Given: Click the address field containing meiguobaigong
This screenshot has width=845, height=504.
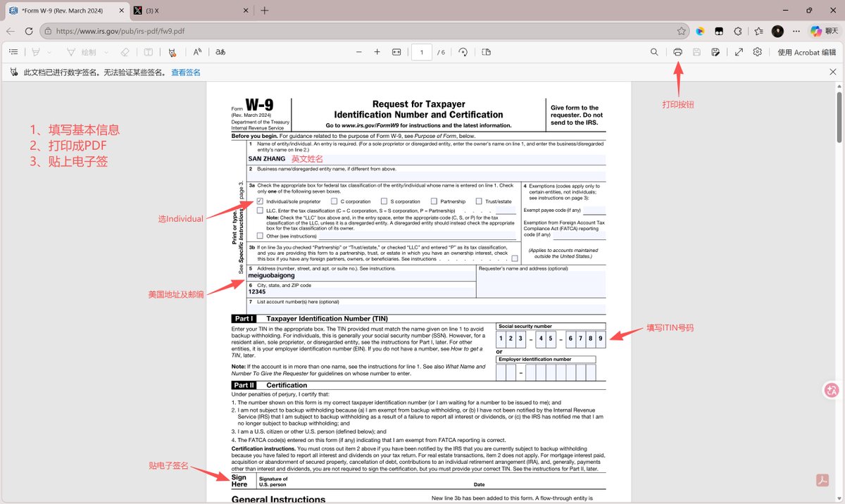Looking at the screenshot, I should tap(361, 276).
